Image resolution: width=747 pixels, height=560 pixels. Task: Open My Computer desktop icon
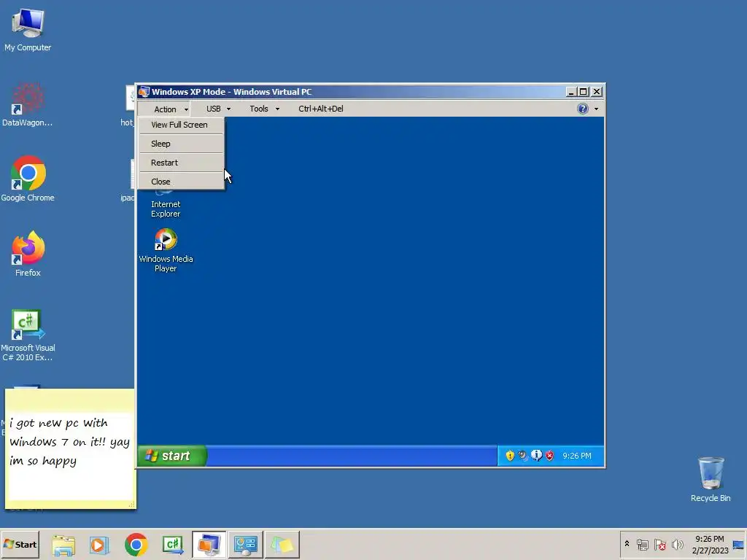click(x=28, y=30)
